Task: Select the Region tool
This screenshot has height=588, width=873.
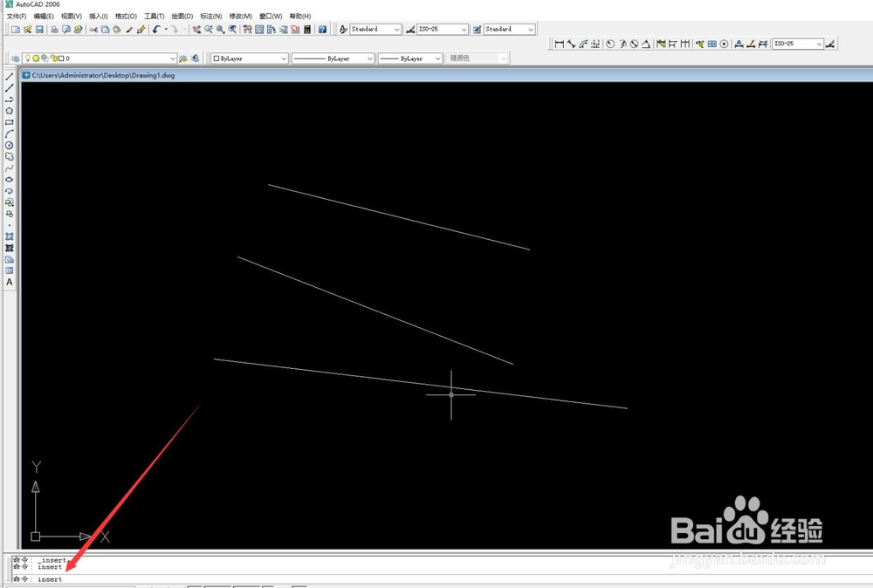Action: click(9, 259)
